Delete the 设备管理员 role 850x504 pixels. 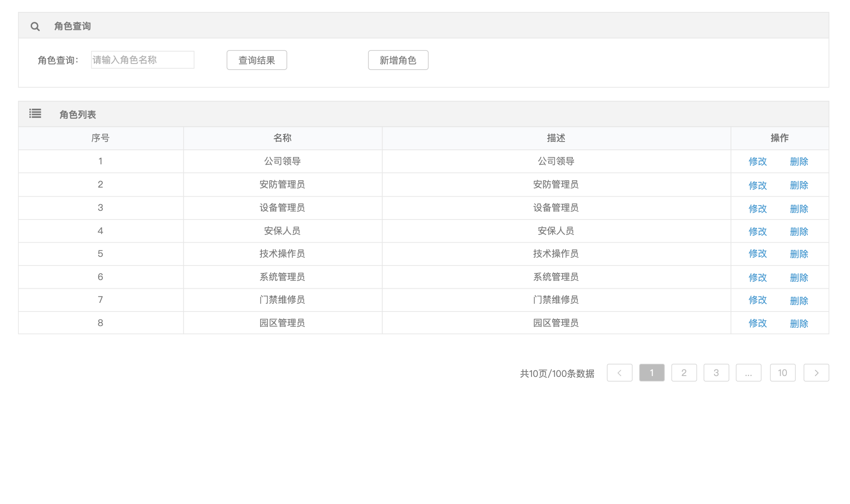tap(799, 209)
